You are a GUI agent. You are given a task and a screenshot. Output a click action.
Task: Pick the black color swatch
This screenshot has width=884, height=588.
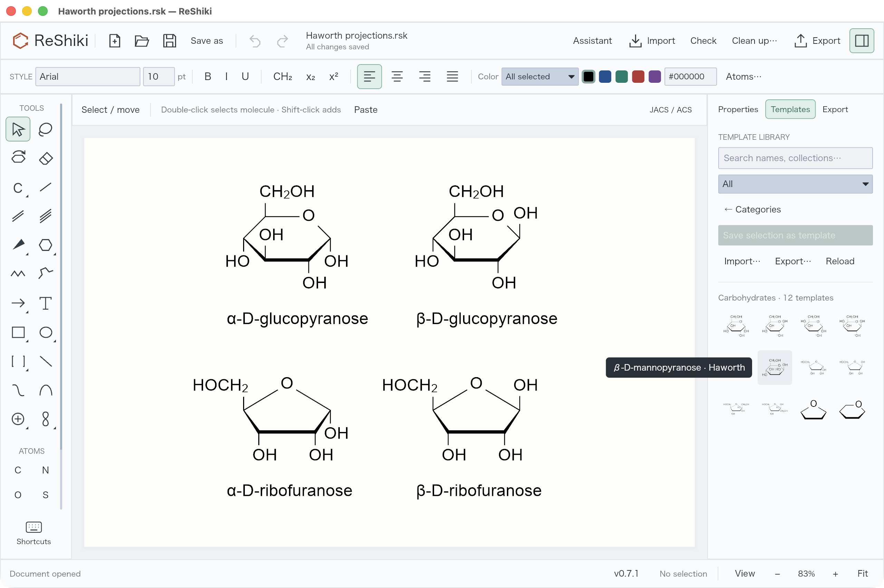(x=588, y=77)
